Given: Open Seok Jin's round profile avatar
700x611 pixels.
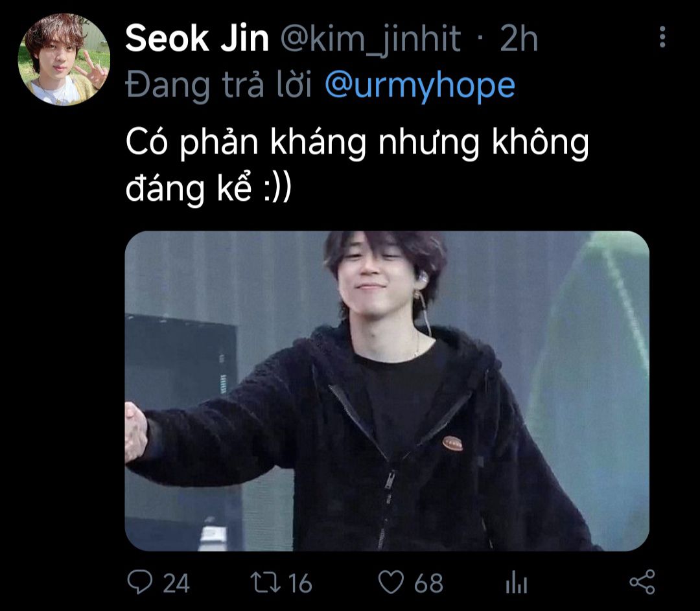Looking at the screenshot, I should click(64, 60).
